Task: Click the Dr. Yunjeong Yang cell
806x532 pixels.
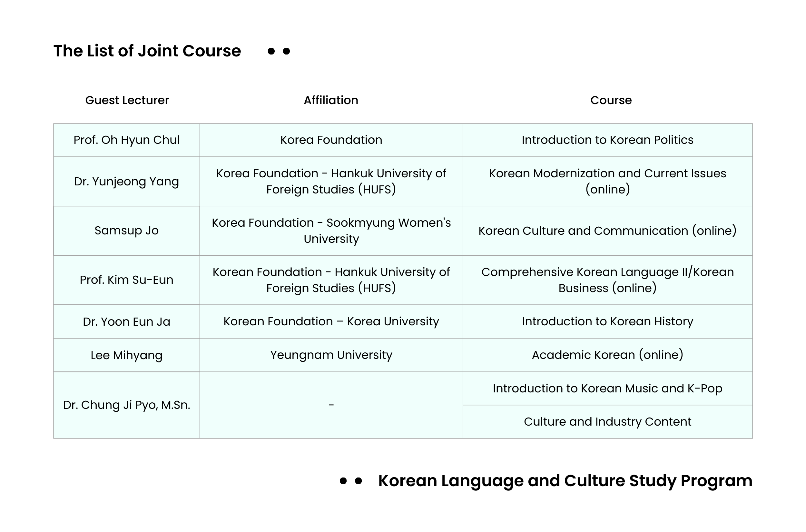Action: click(126, 182)
